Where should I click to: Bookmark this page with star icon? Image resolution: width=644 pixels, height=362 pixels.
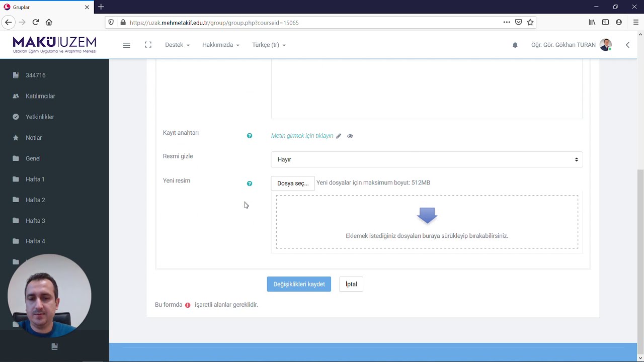[x=530, y=22]
